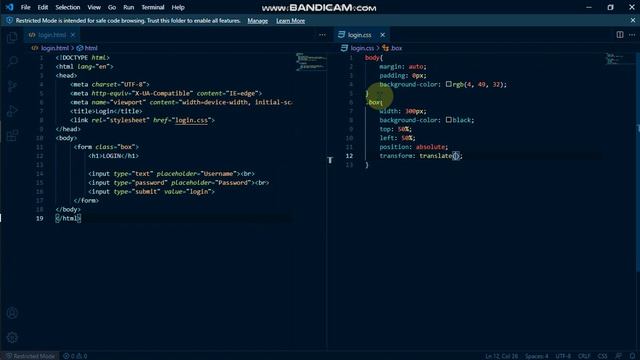Click the VS Code logo icon

[x=9, y=7]
